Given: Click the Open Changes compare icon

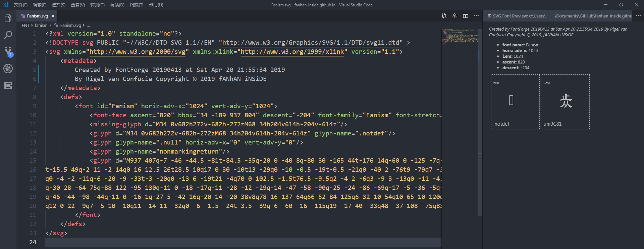Looking at the screenshot, I should 444,16.
